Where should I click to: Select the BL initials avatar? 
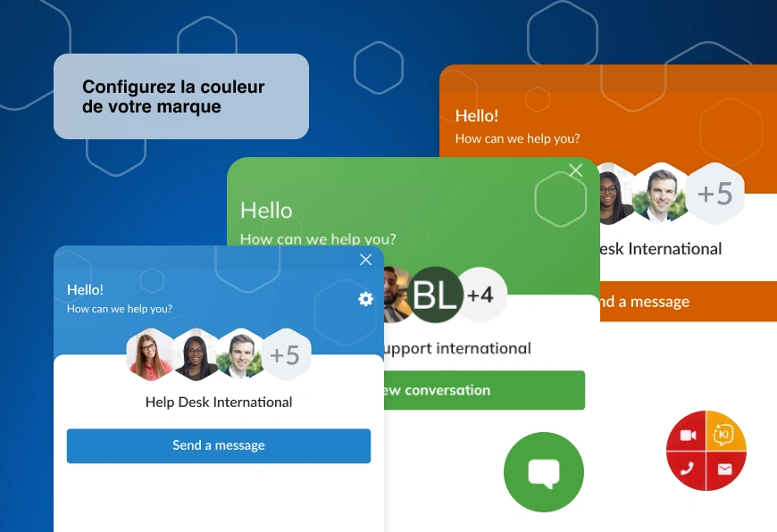tap(436, 295)
